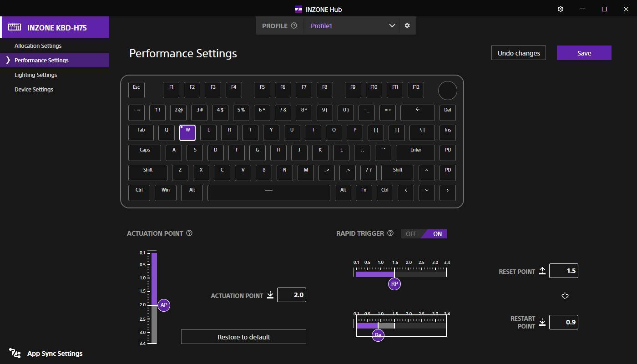Screen dimensions: 637x364
Task: Turn Rapid Trigger OFF
Action: point(411,234)
